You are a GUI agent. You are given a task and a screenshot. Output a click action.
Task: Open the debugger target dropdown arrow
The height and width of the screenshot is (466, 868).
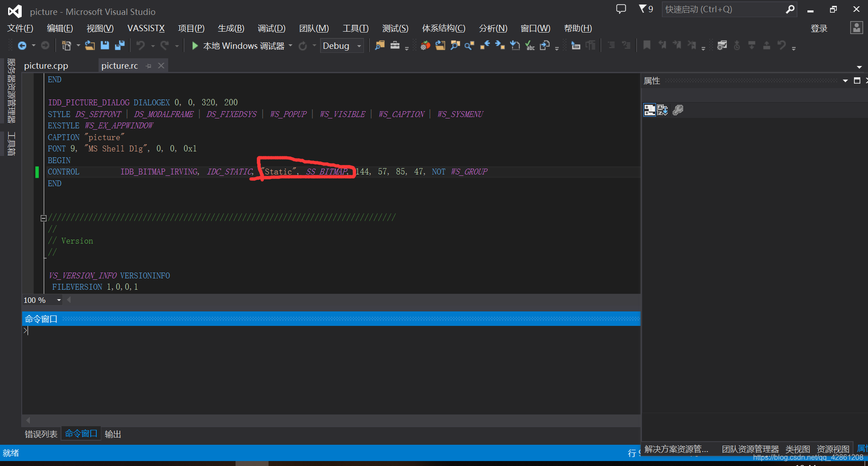click(291, 46)
